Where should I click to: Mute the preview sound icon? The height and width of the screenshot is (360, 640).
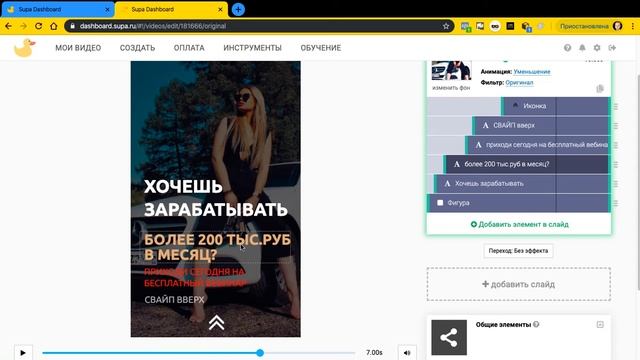click(x=407, y=353)
